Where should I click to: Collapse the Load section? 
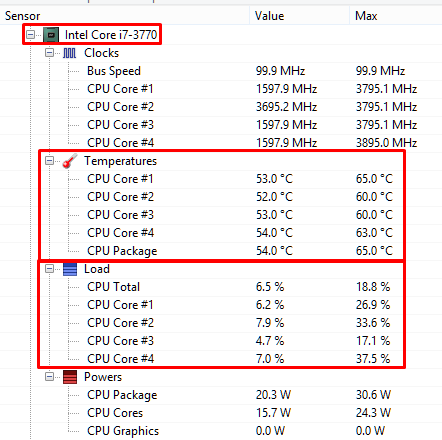(49, 269)
